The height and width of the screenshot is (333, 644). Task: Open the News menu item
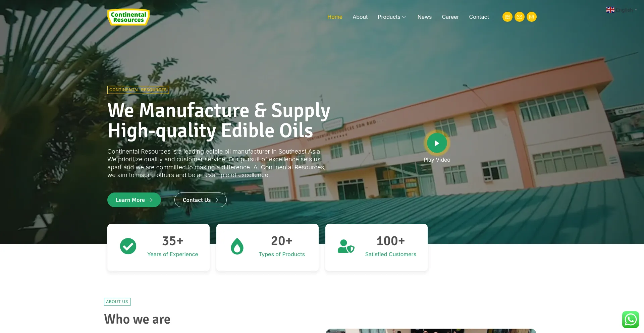(x=424, y=17)
